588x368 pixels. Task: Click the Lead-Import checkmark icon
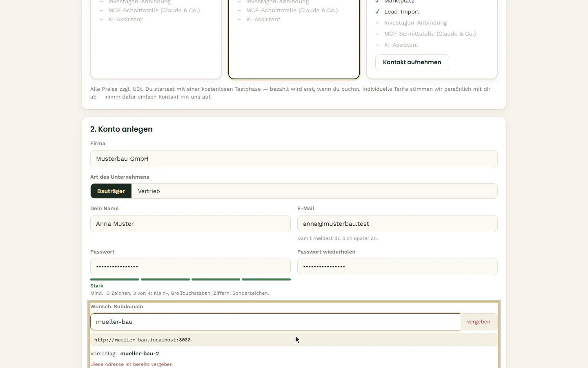tap(377, 12)
